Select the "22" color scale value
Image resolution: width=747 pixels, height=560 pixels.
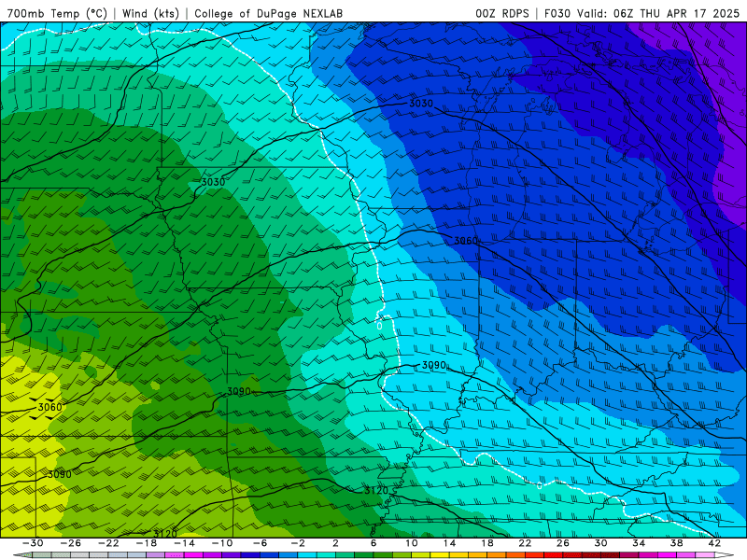(525, 543)
